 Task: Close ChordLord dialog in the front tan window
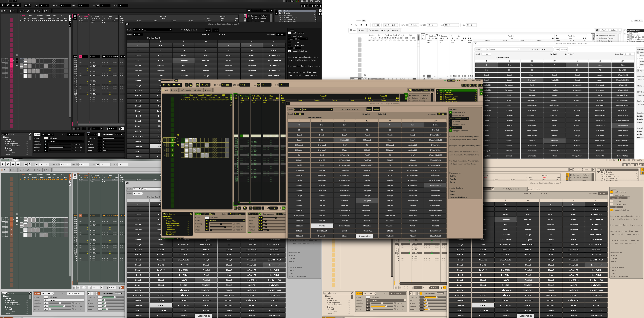click(288, 104)
